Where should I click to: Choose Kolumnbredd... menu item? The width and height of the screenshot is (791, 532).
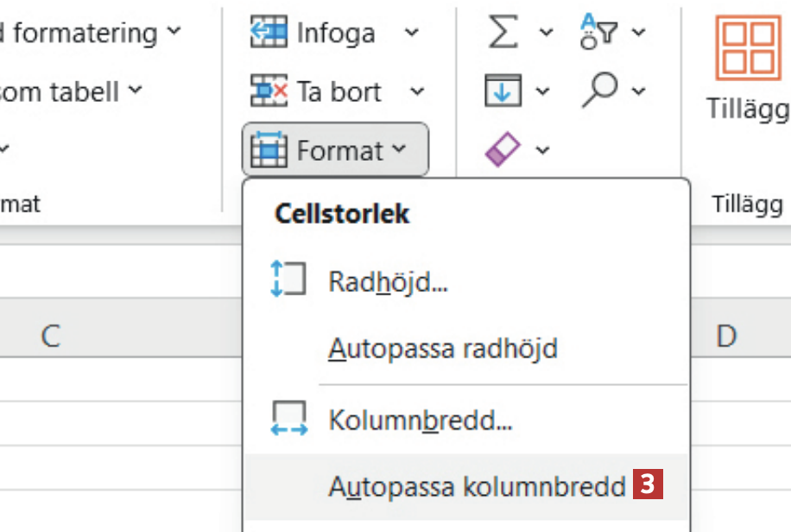click(x=421, y=421)
